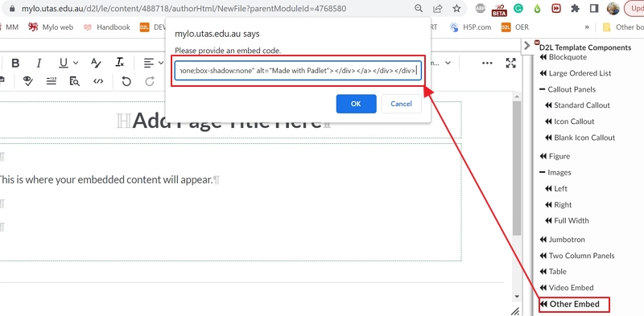Open the Grammarly extension icon
The height and width of the screenshot is (316, 644).
pos(518,8)
